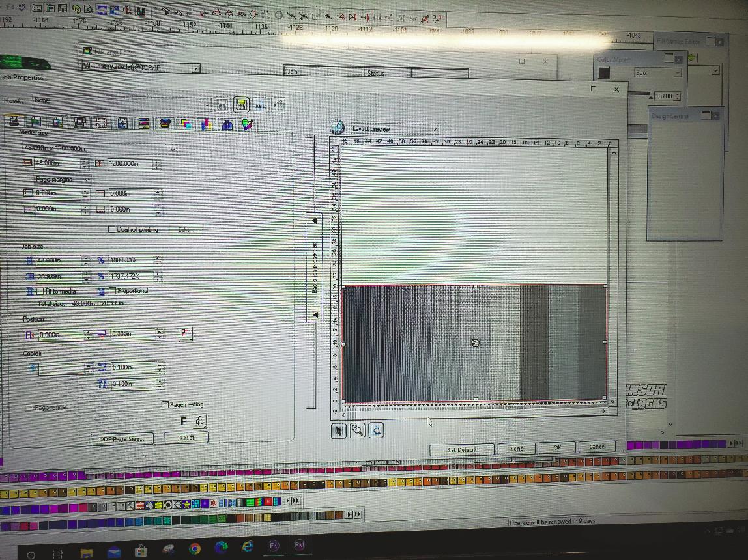Open the position anchor button next to Position fields
This screenshot has height=560, width=748.
click(x=186, y=333)
